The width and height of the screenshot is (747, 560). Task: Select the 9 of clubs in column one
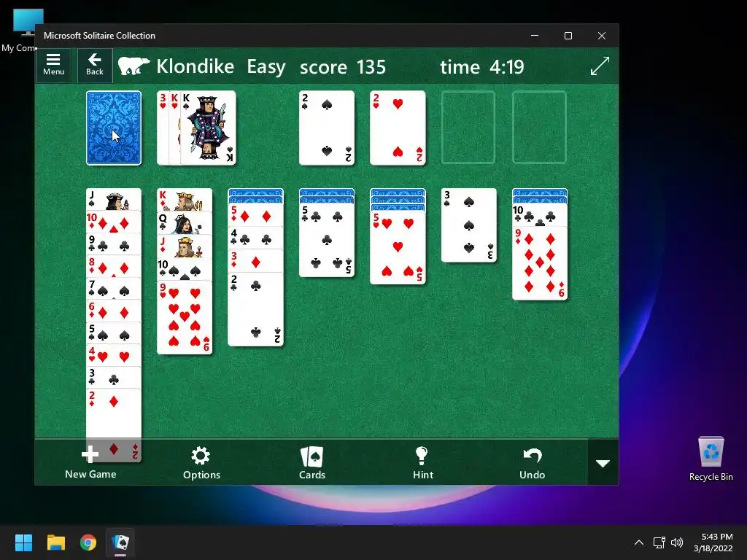click(x=113, y=244)
